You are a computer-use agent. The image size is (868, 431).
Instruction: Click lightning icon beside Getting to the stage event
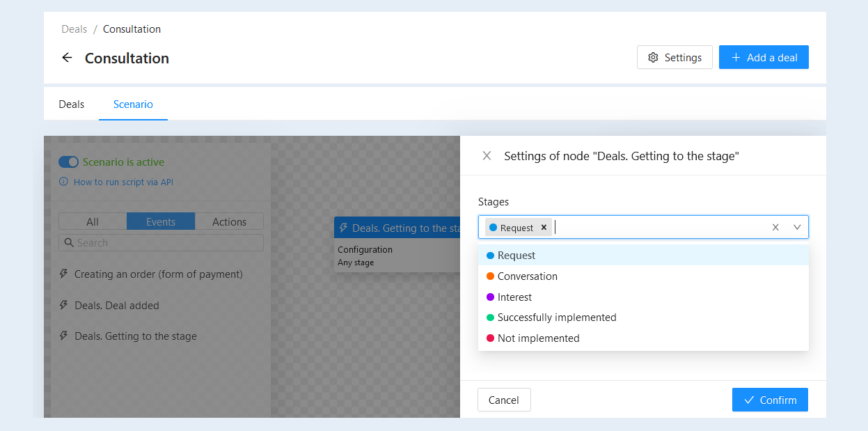tap(65, 336)
